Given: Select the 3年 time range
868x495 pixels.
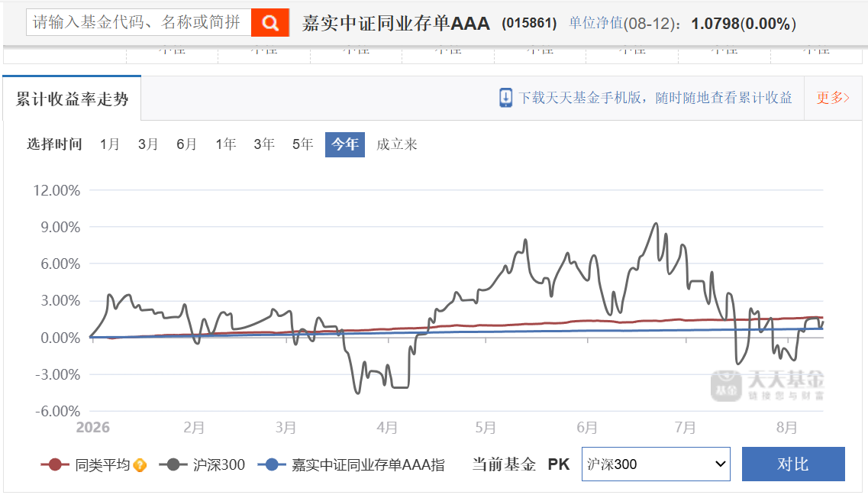Looking at the screenshot, I should click(264, 144).
